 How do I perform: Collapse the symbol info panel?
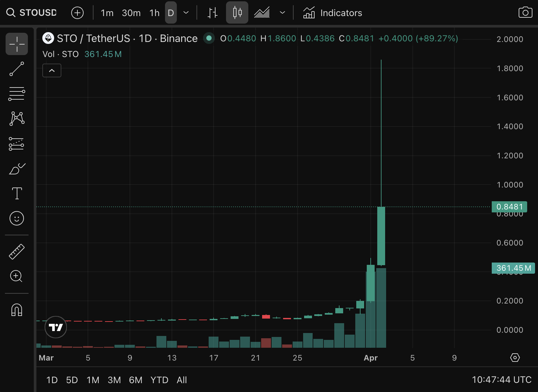[x=52, y=70]
